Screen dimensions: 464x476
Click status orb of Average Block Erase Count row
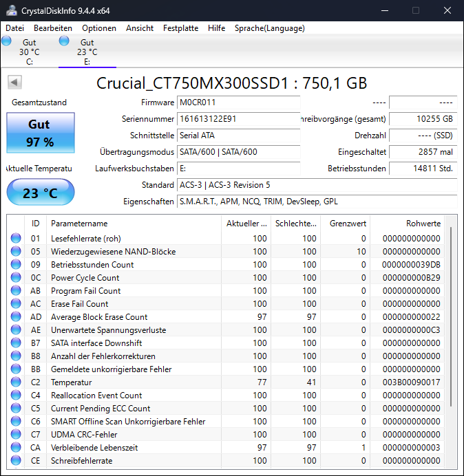pos(16,316)
